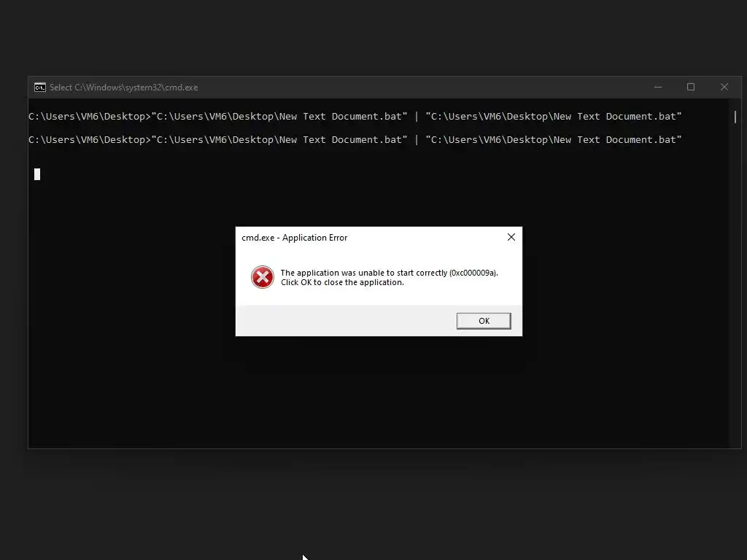747x560 pixels.
Task: Minimize the cmd.exe console window
Action: 658,87
